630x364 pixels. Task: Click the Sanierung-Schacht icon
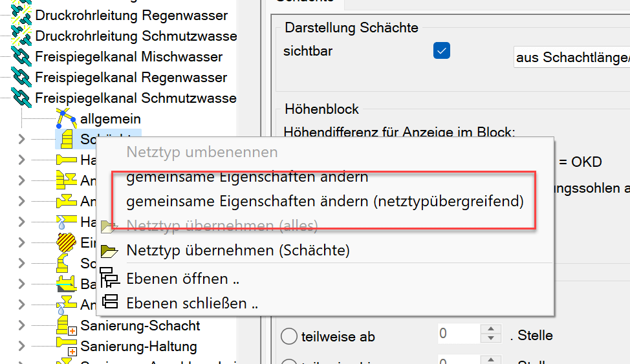[x=65, y=326]
